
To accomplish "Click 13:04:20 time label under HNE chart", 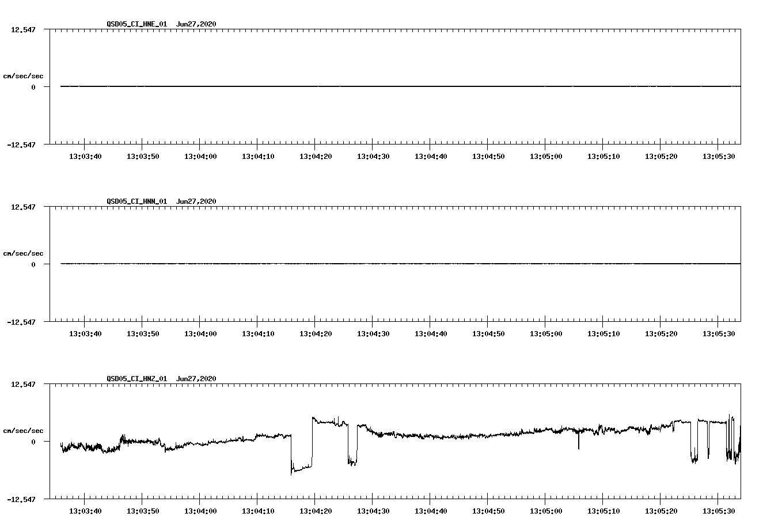I will (316, 156).
